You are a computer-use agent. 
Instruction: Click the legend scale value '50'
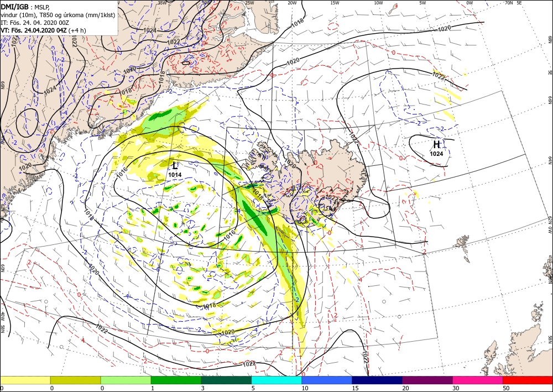click(506, 388)
